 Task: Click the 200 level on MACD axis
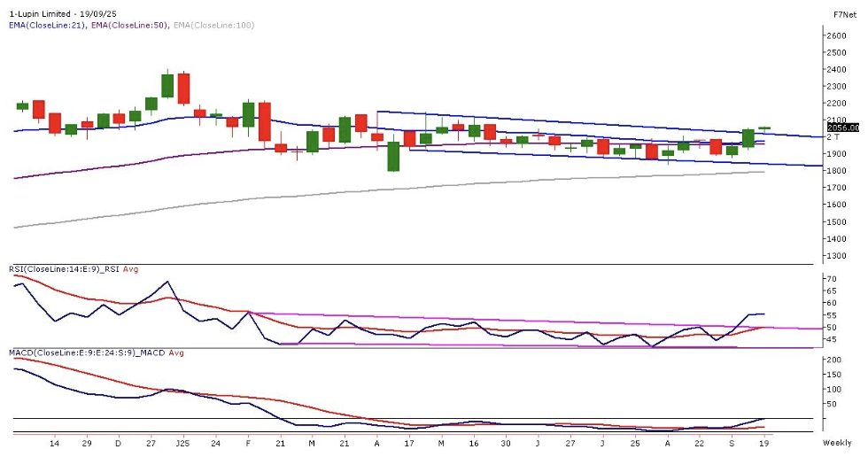(834, 360)
